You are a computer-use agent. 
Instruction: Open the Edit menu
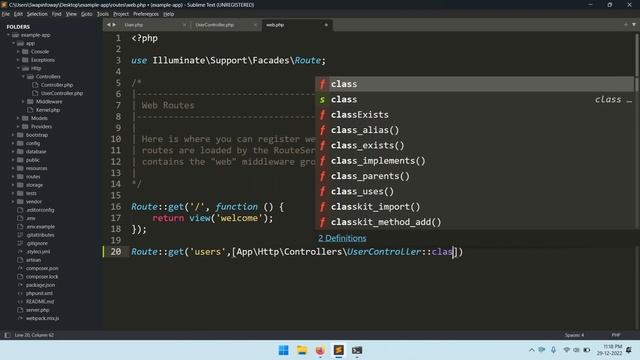pyautogui.click(x=18, y=14)
